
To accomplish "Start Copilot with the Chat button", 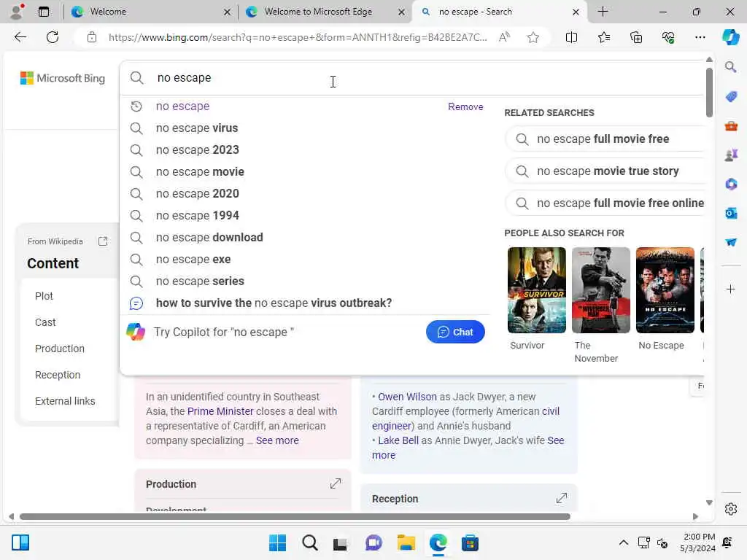I will (x=455, y=332).
